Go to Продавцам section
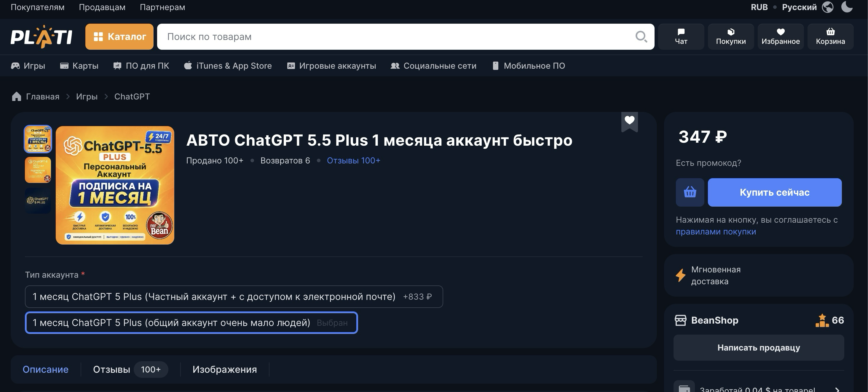 point(102,7)
